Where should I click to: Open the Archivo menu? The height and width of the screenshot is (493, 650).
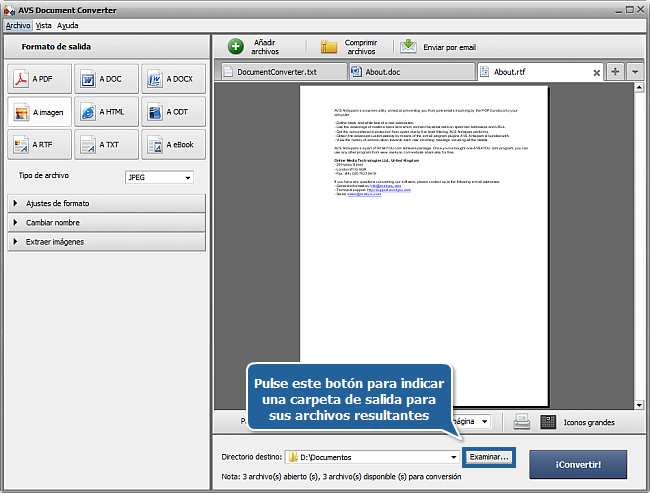click(18, 26)
